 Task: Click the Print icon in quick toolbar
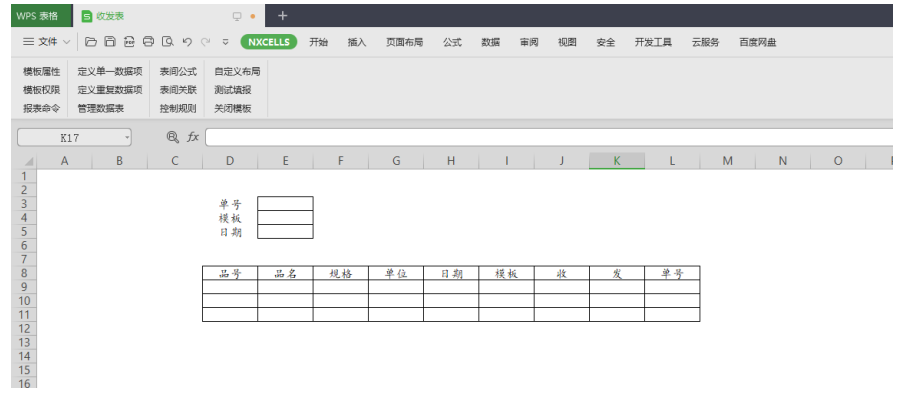tap(148, 42)
